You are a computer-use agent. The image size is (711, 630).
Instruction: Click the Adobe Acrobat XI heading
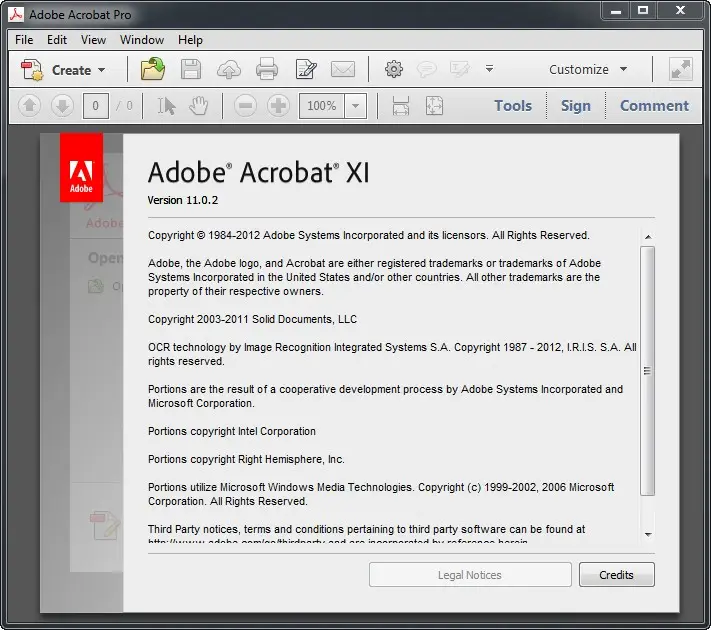[258, 172]
